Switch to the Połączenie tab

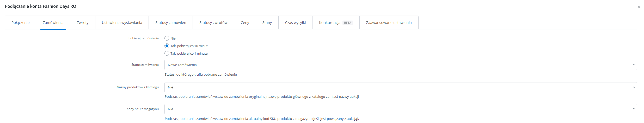[x=20, y=23]
